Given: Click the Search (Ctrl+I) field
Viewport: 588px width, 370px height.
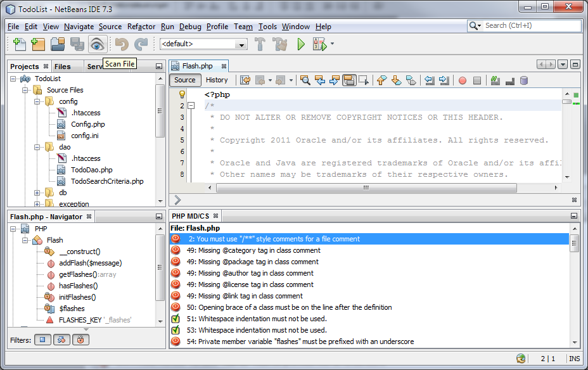Looking at the screenshot, I should click(532, 25).
